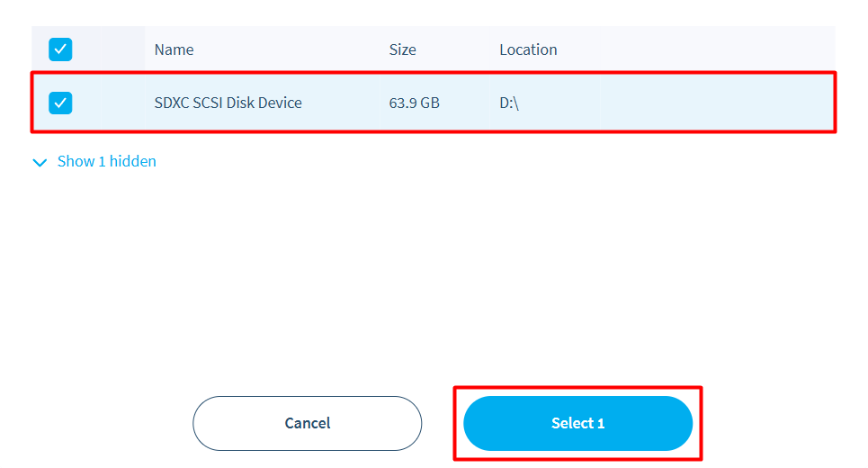Click the downward chevron icon beside 'Show 1 hidden'

click(39, 162)
